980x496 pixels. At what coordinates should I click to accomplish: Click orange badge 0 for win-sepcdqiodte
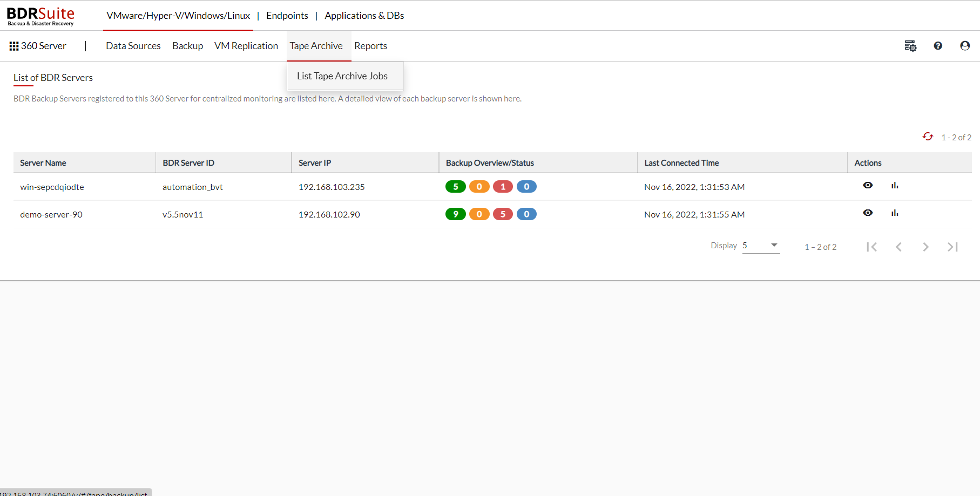tap(479, 187)
